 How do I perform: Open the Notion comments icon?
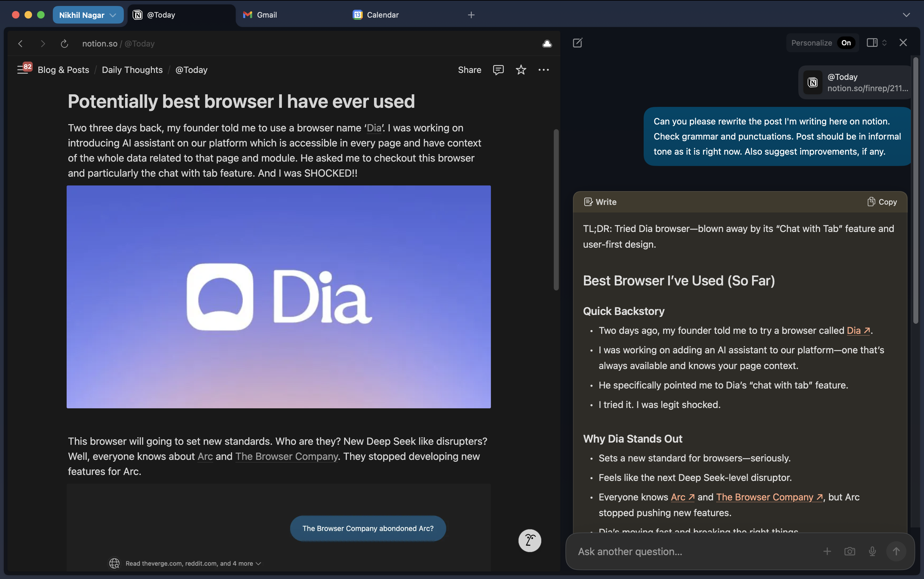pyautogui.click(x=498, y=70)
